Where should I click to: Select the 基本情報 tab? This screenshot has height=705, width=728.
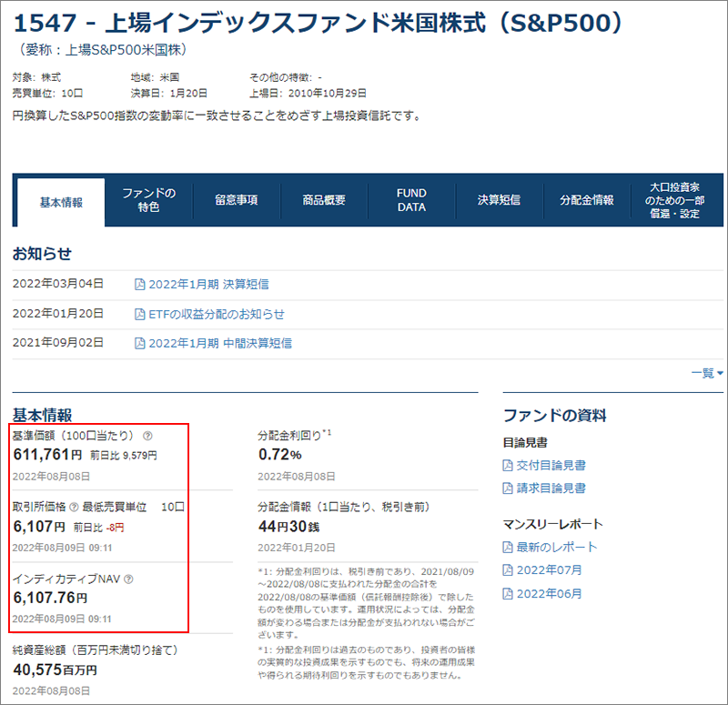[61, 203]
